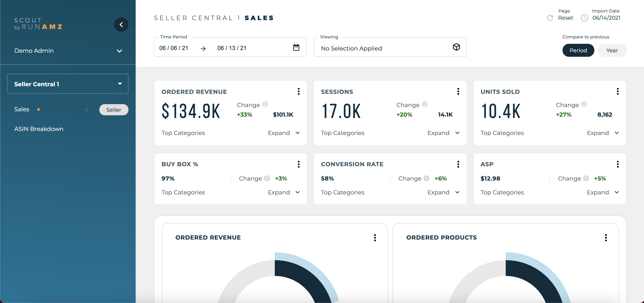Click the Scout by RunAMZ logo
The height and width of the screenshot is (303, 644).
pos(38,24)
